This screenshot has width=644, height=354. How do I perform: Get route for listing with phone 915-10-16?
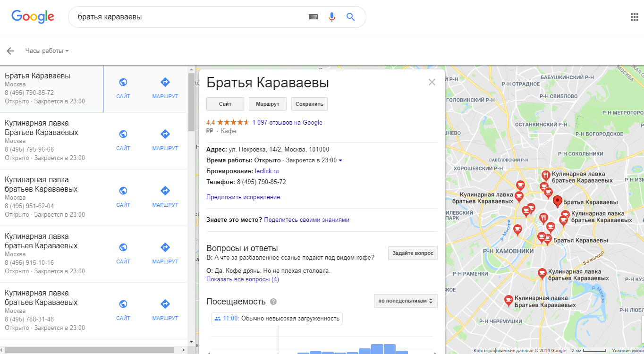165,253
